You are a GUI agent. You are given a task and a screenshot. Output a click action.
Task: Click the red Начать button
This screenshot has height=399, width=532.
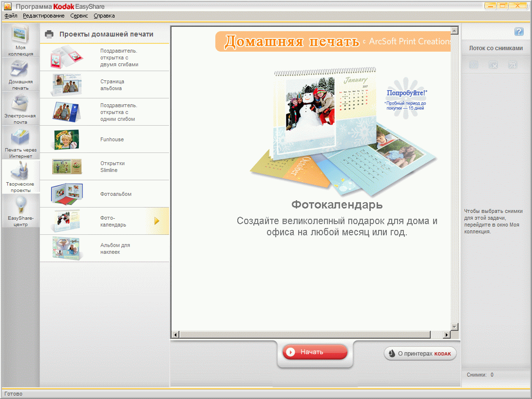click(315, 352)
